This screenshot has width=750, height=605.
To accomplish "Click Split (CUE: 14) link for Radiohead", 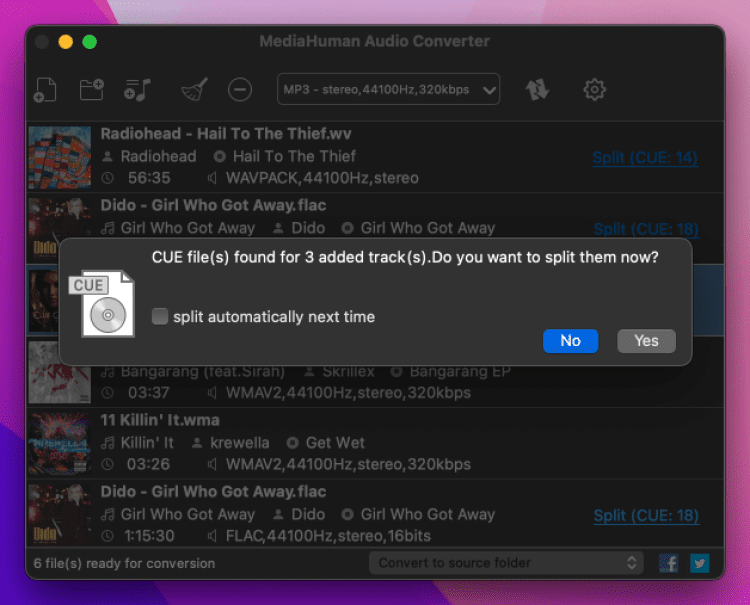I will [x=645, y=157].
